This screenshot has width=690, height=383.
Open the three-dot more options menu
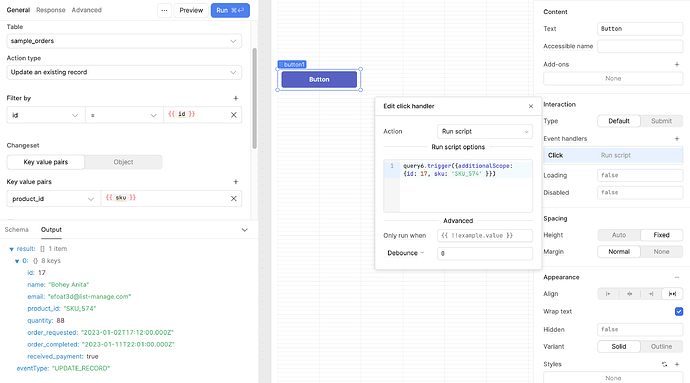click(164, 10)
